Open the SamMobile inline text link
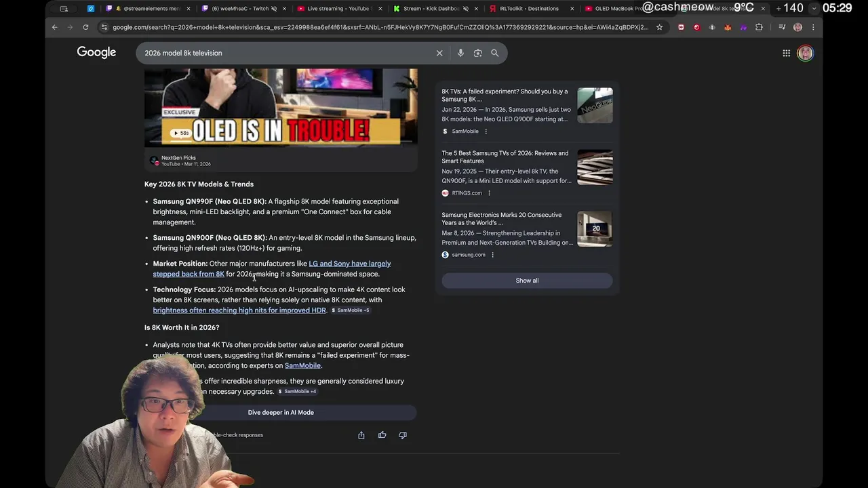 [x=302, y=366]
